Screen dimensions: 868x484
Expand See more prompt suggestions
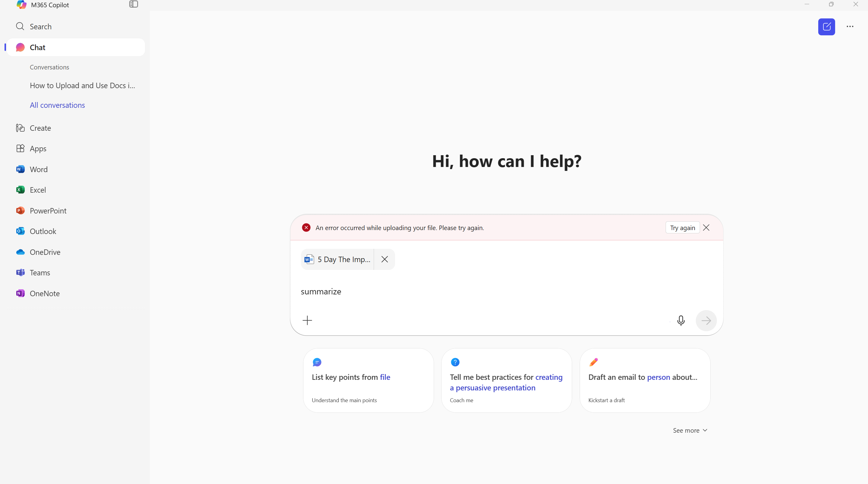690,430
